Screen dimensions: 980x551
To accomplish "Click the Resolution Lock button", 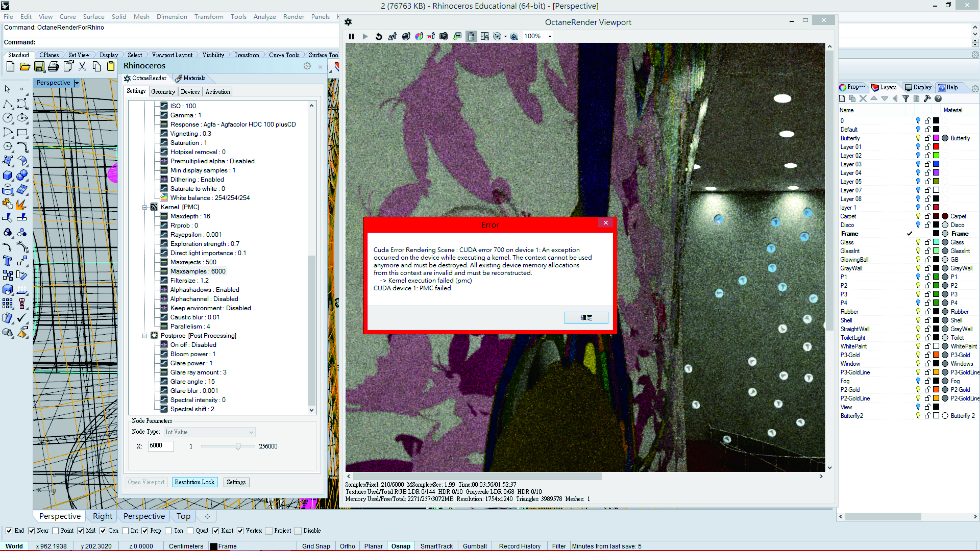I will [x=194, y=482].
